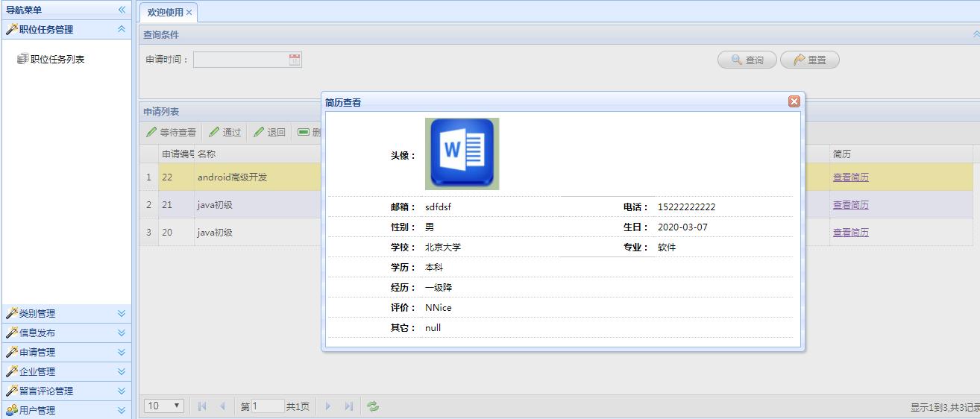Viewport: 980px width, 419px height.
Task: Click the email value sdfdsf
Action: (x=439, y=207)
